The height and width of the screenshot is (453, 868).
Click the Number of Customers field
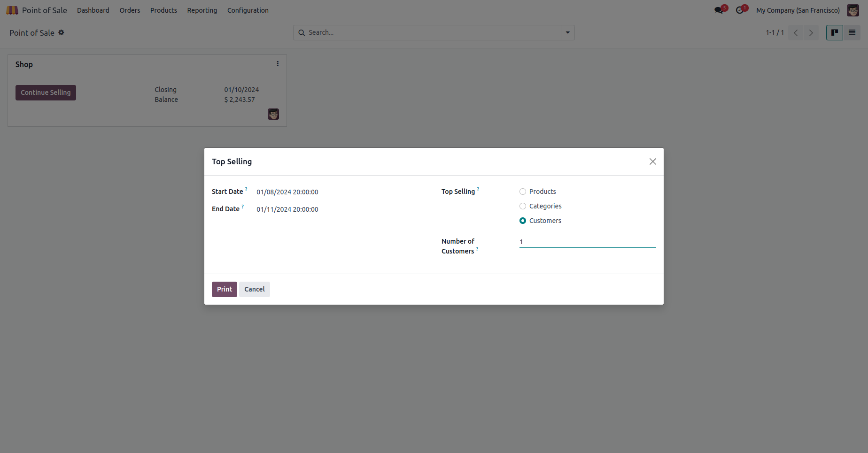pos(587,242)
